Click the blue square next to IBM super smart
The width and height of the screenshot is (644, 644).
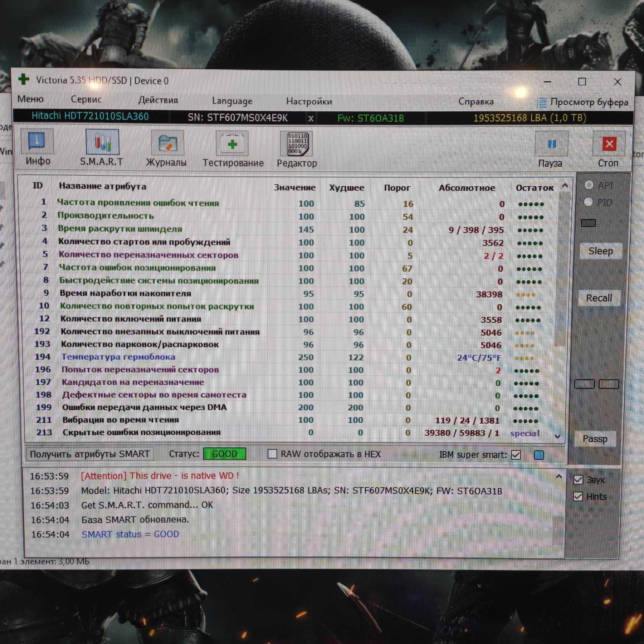(x=539, y=455)
